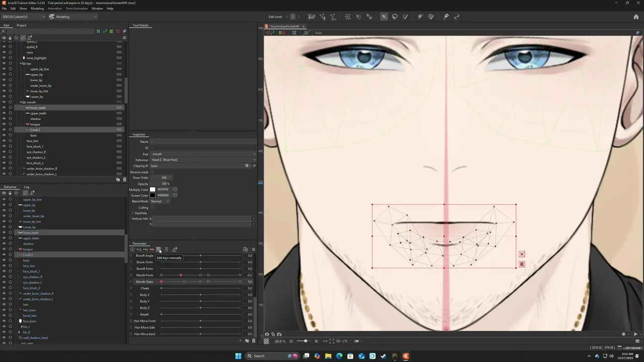The height and width of the screenshot is (362, 644).
Task: Open the Blend Mode Normal dropdown
Action: tap(159, 201)
